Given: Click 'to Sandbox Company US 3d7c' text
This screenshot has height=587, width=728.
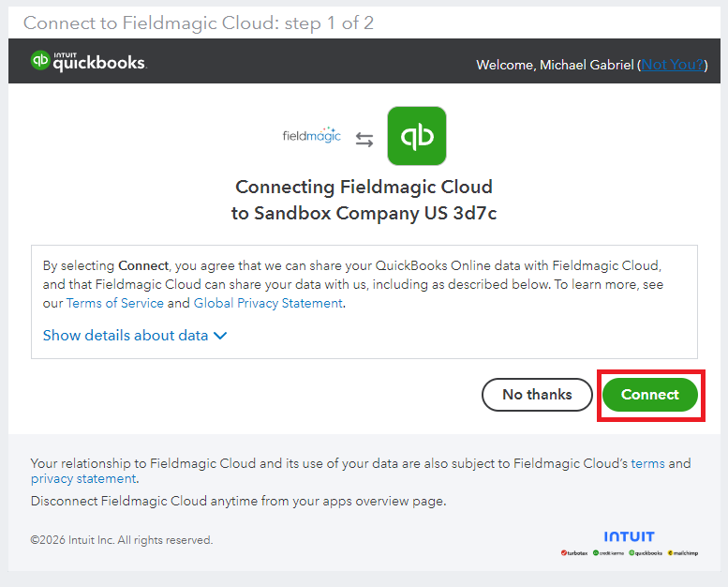Looking at the screenshot, I should 364,214.
